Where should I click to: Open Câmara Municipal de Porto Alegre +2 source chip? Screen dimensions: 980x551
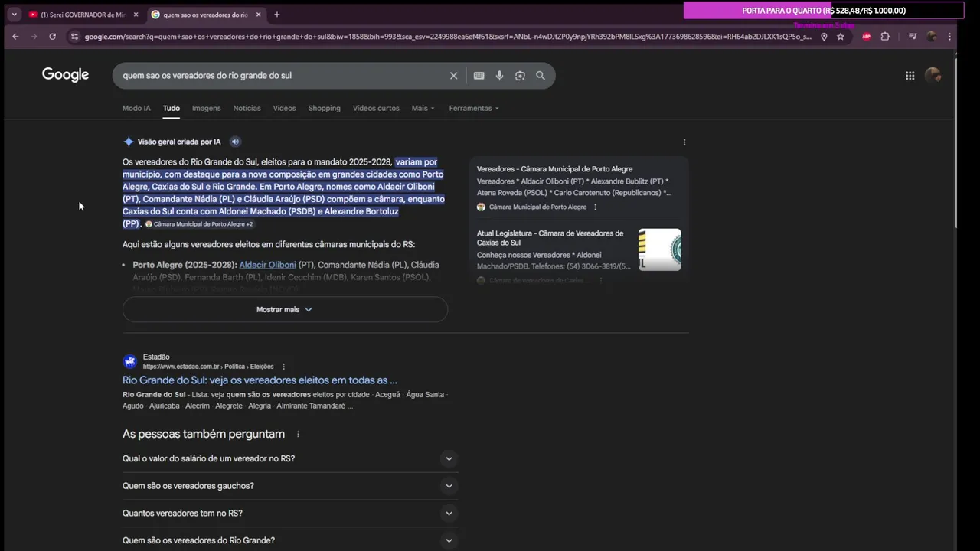click(199, 224)
